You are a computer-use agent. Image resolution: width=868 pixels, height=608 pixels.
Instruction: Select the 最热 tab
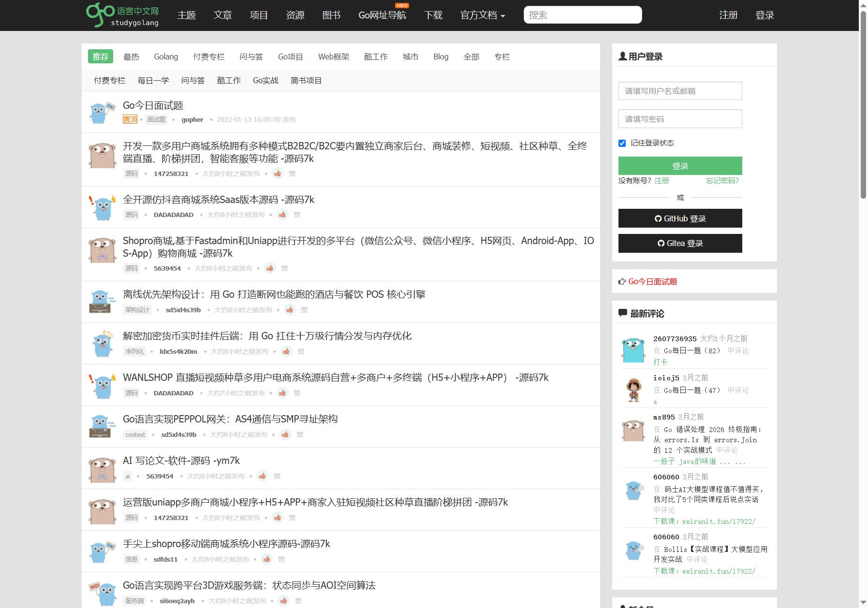[131, 57]
